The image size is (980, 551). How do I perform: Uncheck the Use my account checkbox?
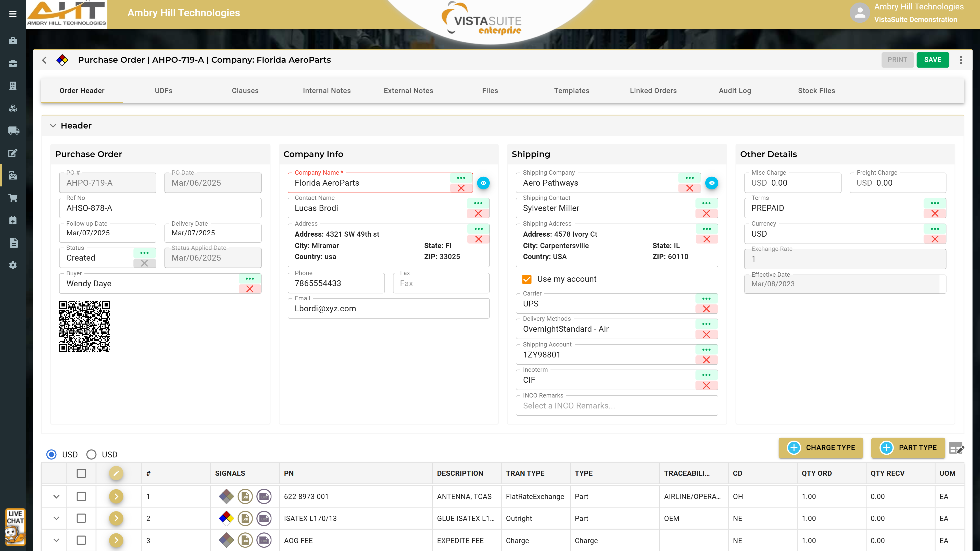(527, 279)
